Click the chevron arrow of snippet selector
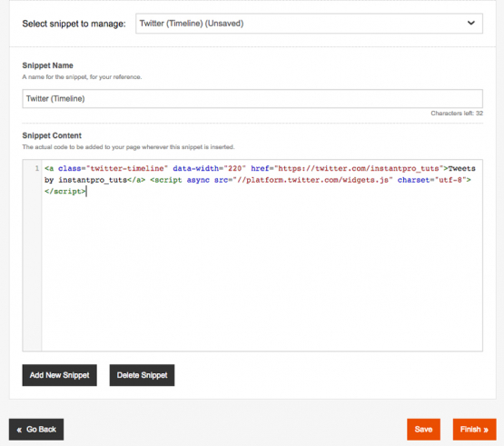This screenshot has height=446, width=504. point(471,23)
